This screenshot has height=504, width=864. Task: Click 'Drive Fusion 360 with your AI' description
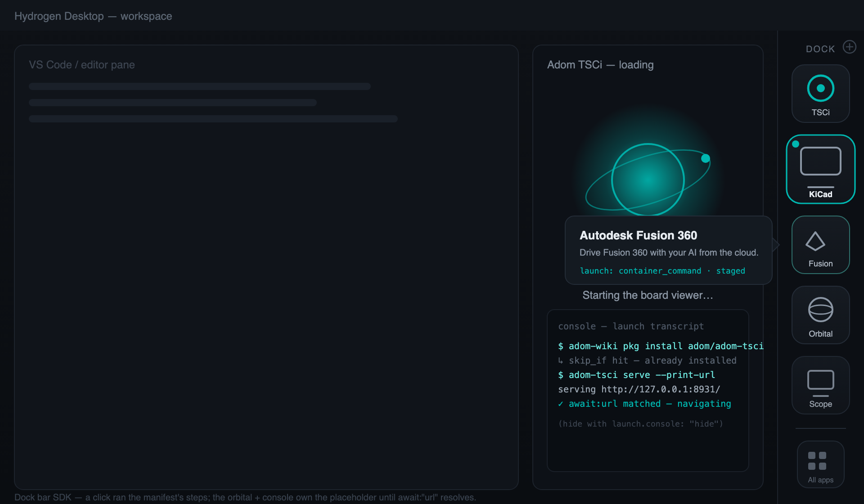pyautogui.click(x=669, y=252)
